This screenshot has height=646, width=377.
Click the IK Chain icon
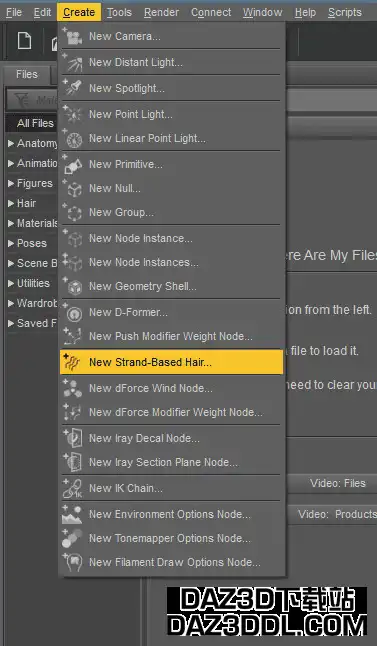[73, 488]
